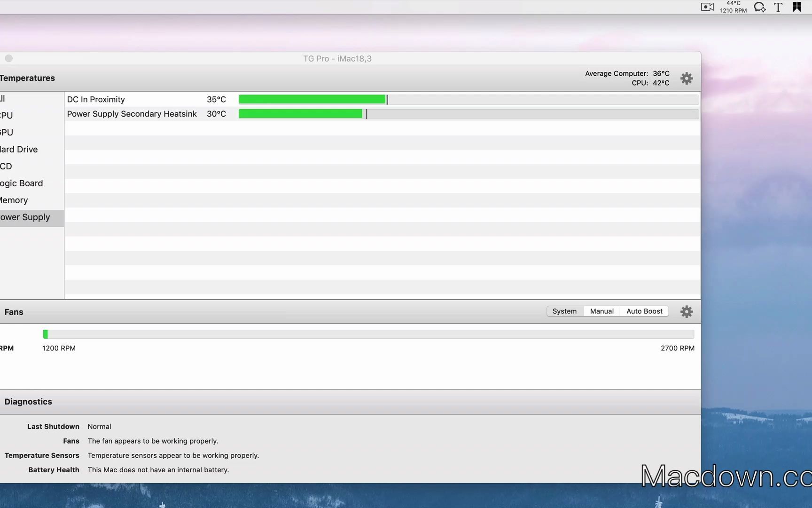Open the Fans settings gear
This screenshot has height=508, width=812.
[x=687, y=311]
